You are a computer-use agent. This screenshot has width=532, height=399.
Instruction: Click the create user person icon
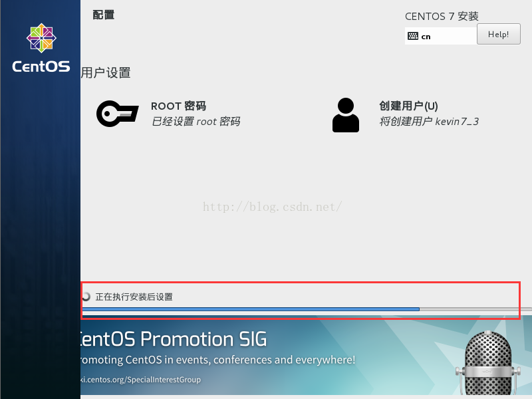pyautogui.click(x=345, y=115)
